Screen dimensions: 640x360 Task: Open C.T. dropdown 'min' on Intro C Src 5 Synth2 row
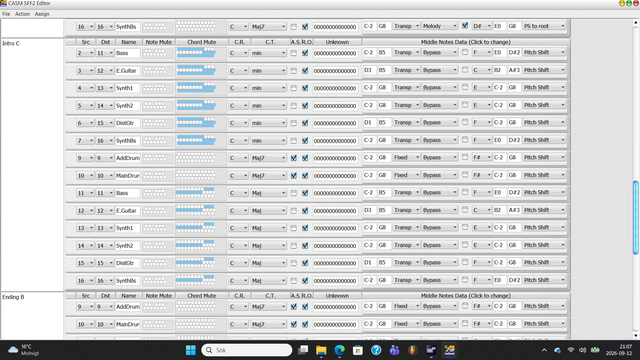[268, 106]
